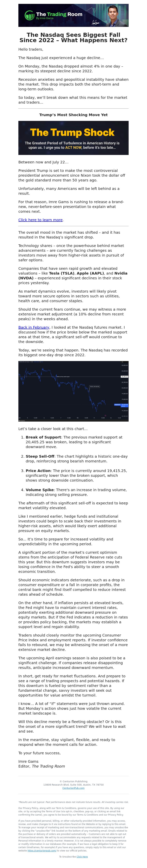This screenshot has height=868, width=147.
Task: Click the 20,405.25 support price label
Action: click(124, 376)
